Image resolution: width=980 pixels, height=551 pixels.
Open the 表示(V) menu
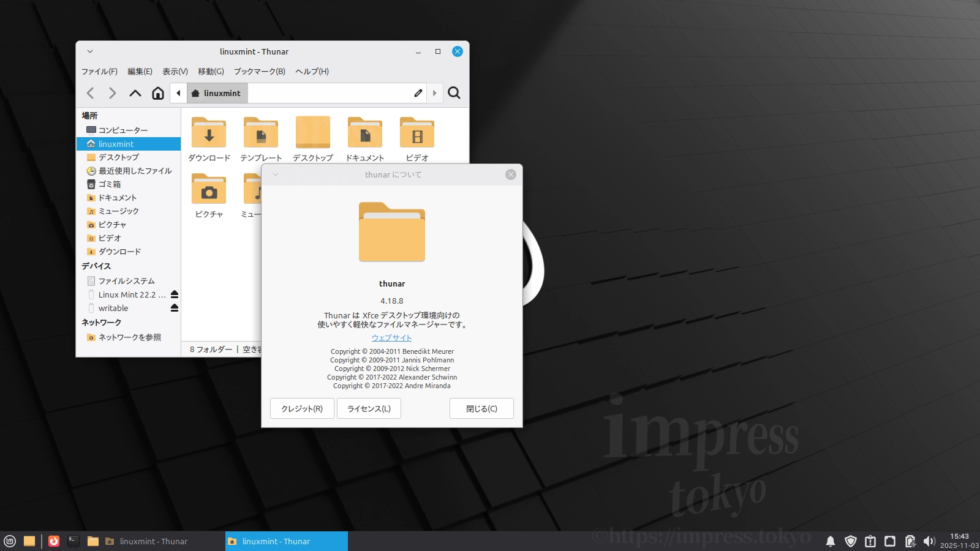coord(175,72)
